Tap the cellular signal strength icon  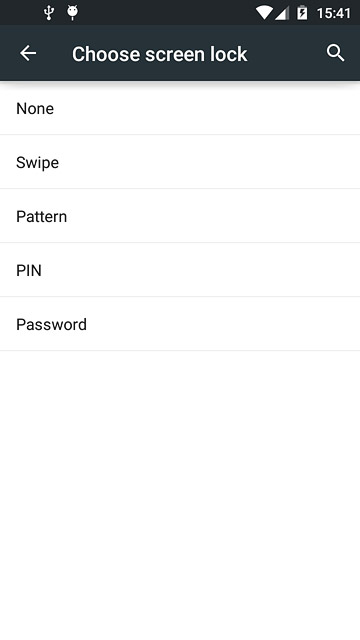pyautogui.click(x=282, y=13)
